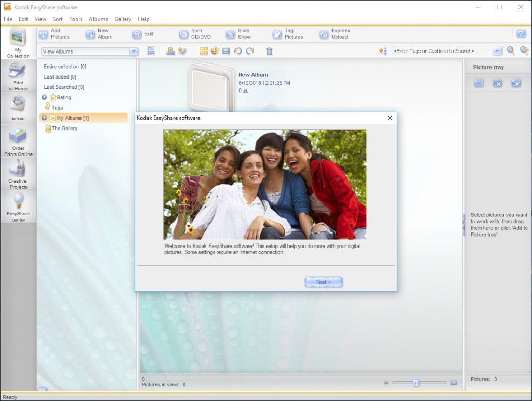Click the blue help question mark icon
The width and height of the screenshot is (532, 401).
(521, 34)
